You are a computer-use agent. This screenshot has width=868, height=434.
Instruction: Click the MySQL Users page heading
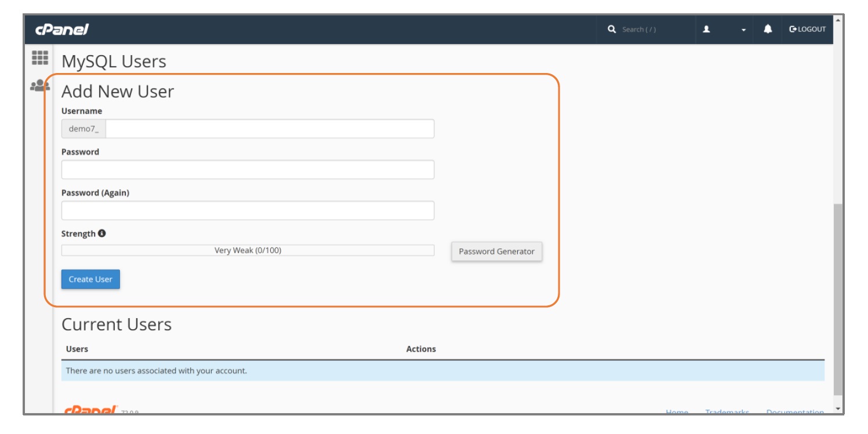click(114, 61)
